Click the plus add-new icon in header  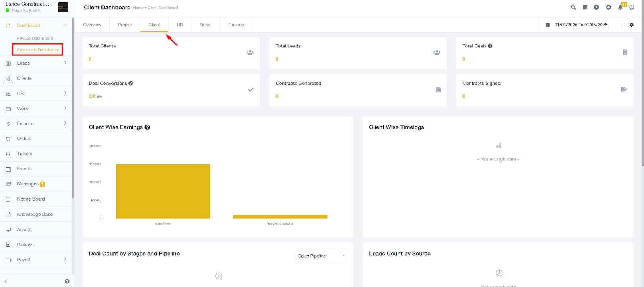pyautogui.click(x=609, y=7)
